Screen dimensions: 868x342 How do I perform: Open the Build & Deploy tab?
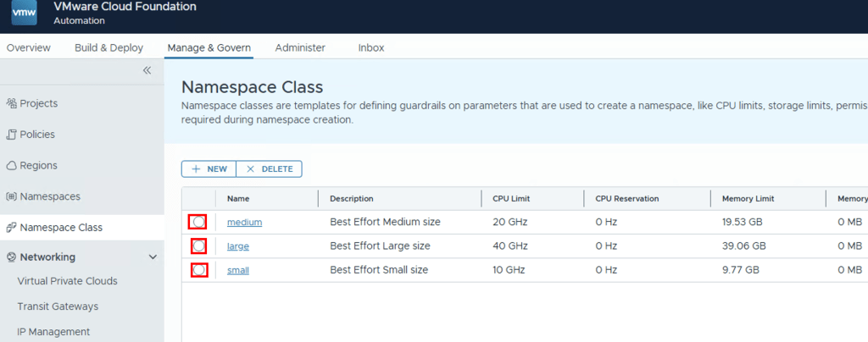tap(108, 47)
